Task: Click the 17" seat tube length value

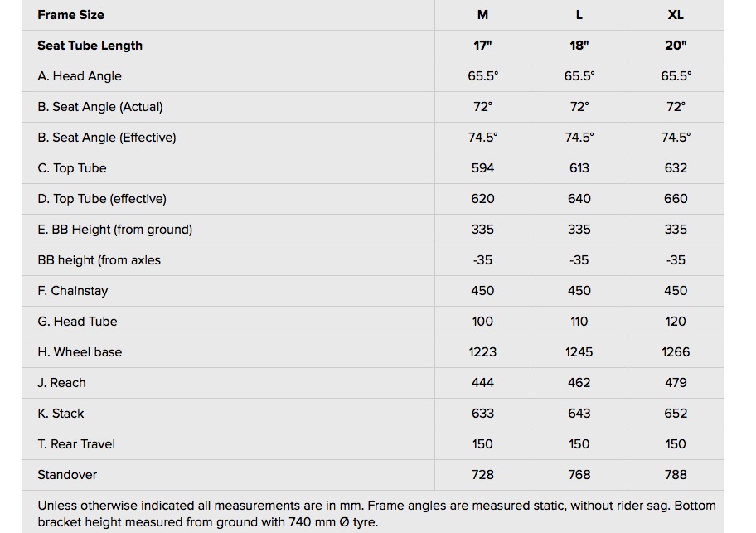Action: (482, 46)
